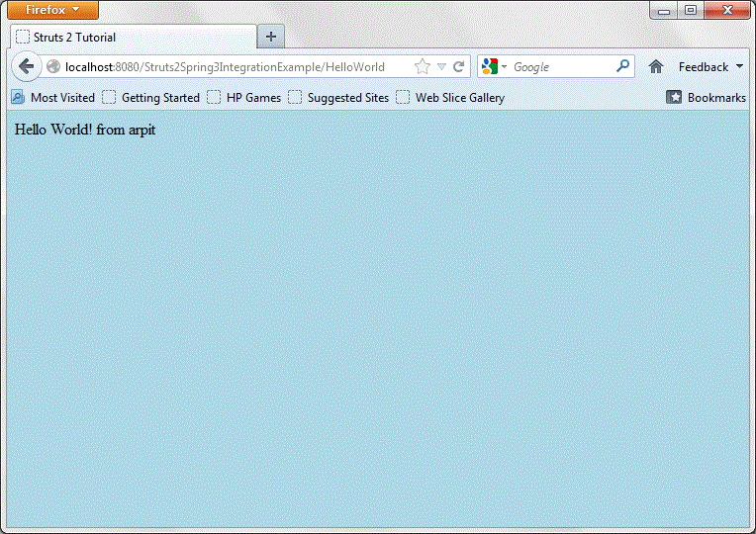Screen dimensions: 756x534
Task: Reload the current page
Action: click(458, 66)
